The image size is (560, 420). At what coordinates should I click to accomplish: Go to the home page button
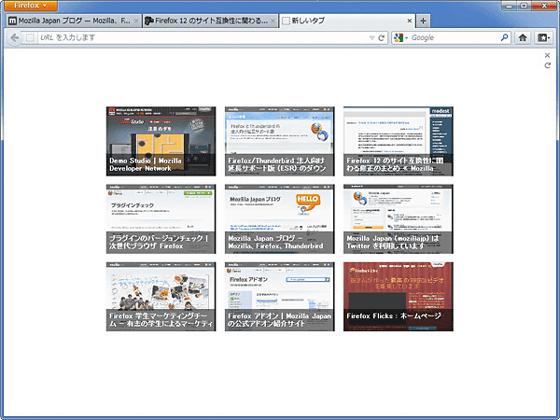click(522, 38)
